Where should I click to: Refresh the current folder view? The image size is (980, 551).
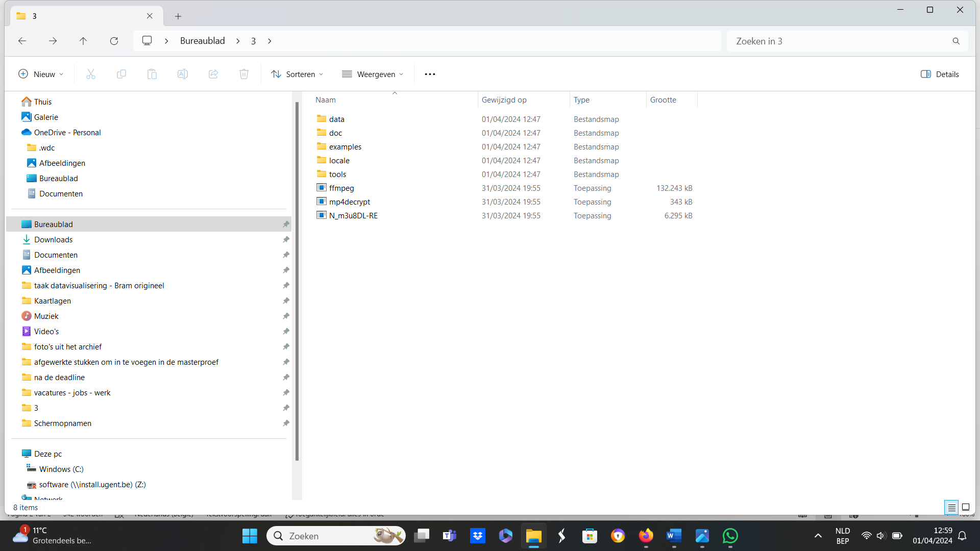pos(114,41)
